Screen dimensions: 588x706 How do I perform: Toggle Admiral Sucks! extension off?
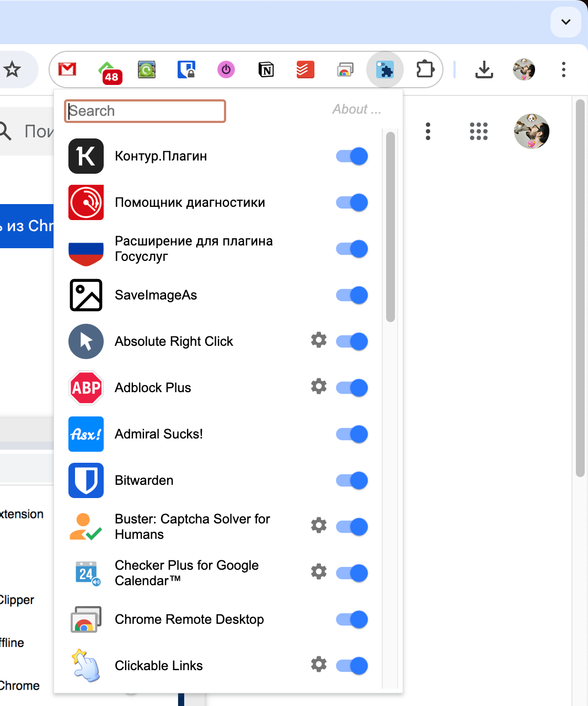click(x=352, y=434)
